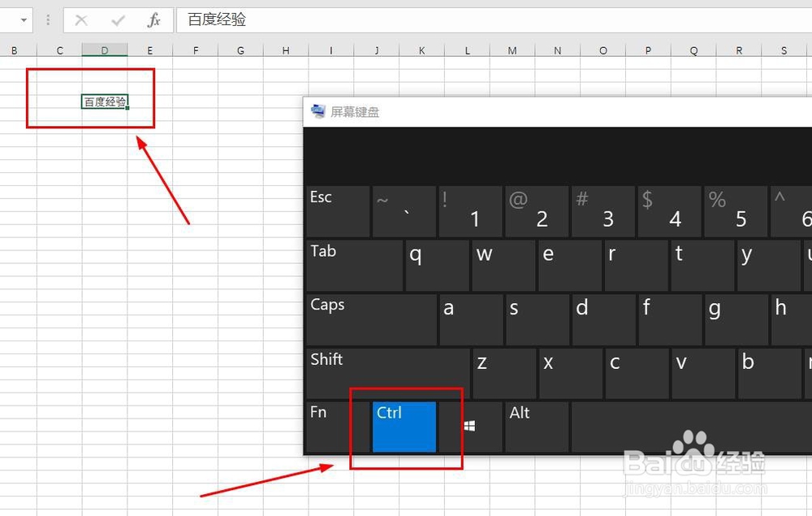
Task: Tap the tilde backtick key
Action: [404, 211]
